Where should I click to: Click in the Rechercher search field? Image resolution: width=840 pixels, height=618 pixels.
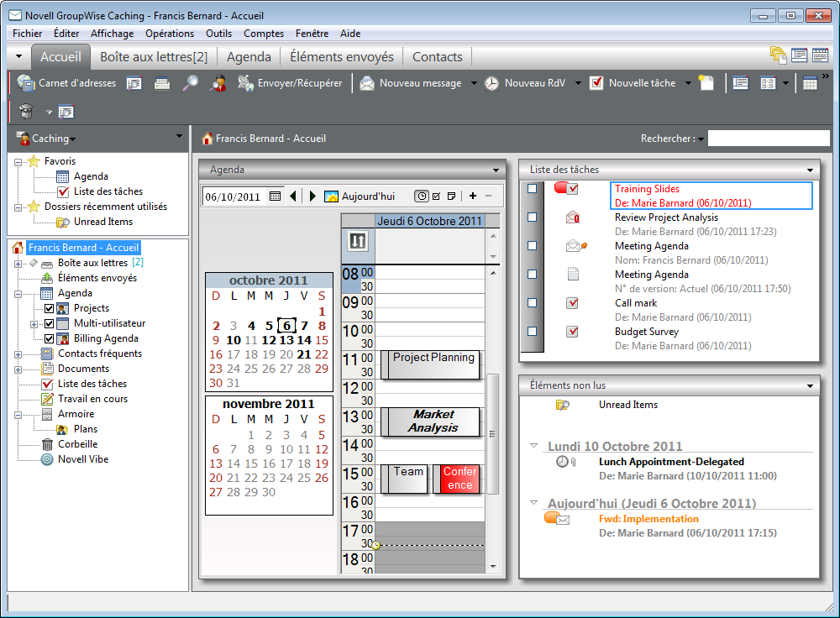tap(768, 139)
